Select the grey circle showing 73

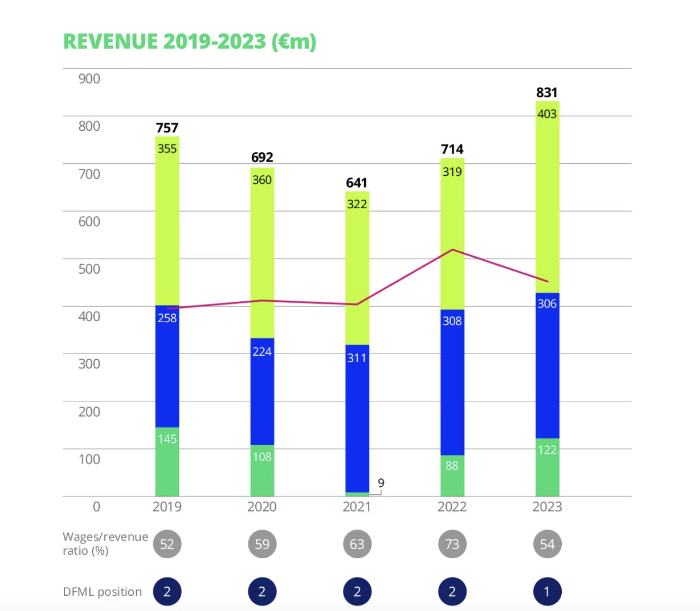[x=452, y=544]
